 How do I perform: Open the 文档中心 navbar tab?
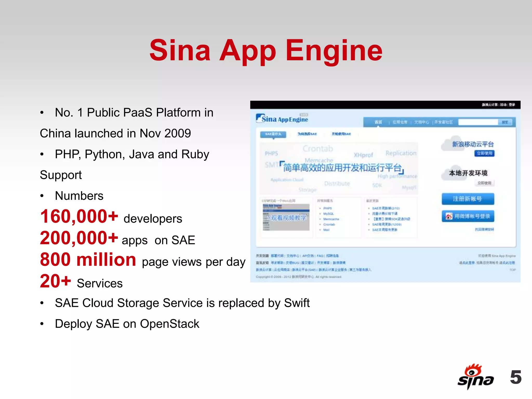(422, 122)
